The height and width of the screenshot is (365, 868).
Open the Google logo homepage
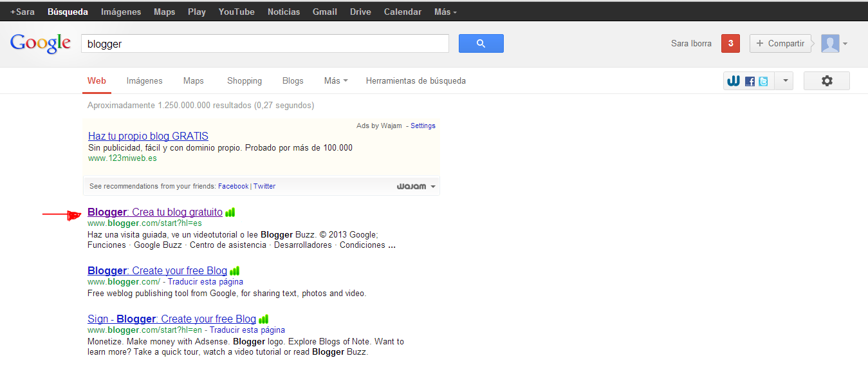[41, 43]
